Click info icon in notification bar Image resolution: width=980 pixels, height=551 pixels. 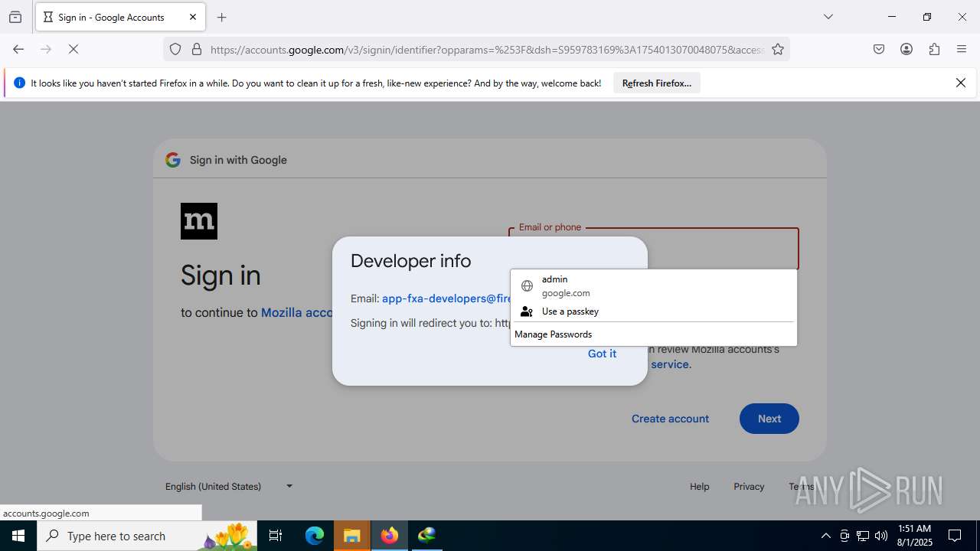pyautogui.click(x=20, y=83)
